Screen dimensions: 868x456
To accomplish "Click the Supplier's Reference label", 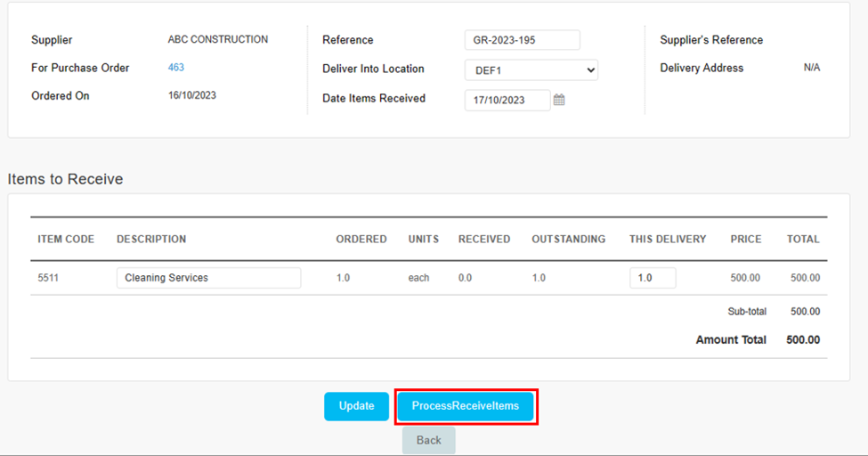I will coord(711,40).
